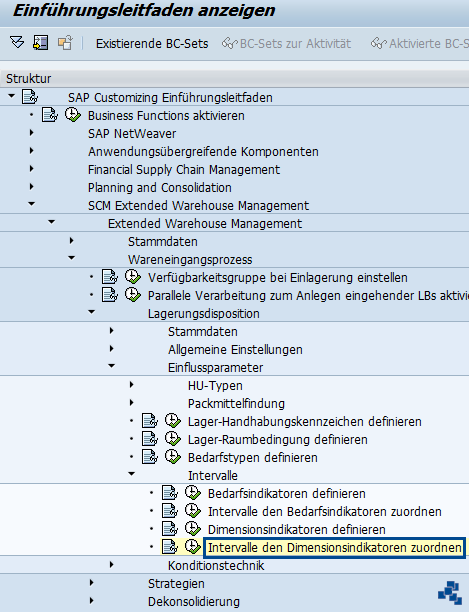The height and width of the screenshot is (612, 469).
Task: Open documentation icon for Parallele Verarbeitung row
Action: pos(110,295)
